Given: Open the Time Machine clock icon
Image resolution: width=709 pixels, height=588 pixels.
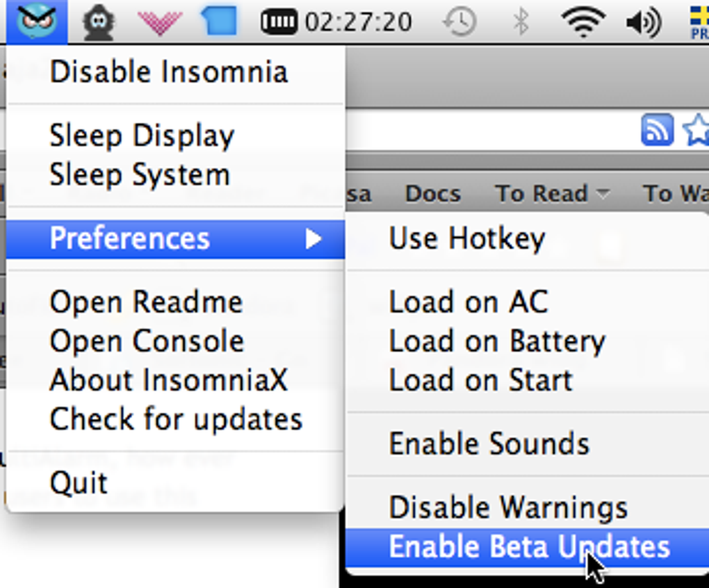Looking at the screenshot, I should [x=459, y=22].
